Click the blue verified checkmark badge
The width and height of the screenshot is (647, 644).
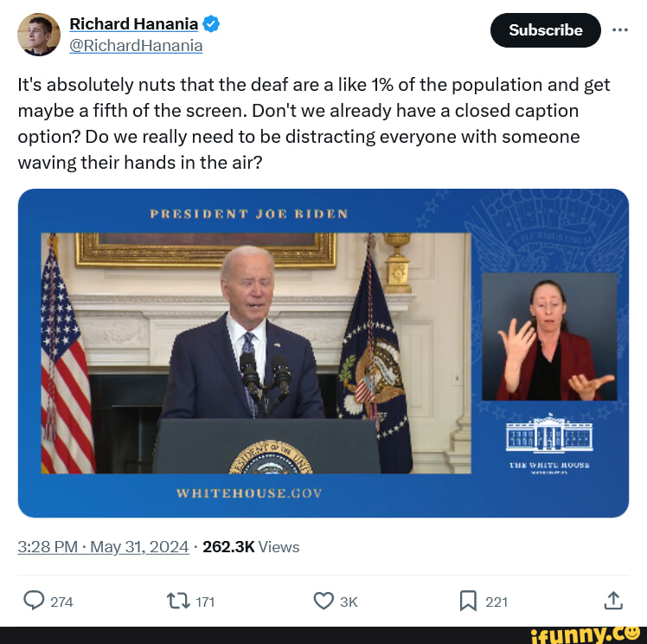[x=211, y=23]
